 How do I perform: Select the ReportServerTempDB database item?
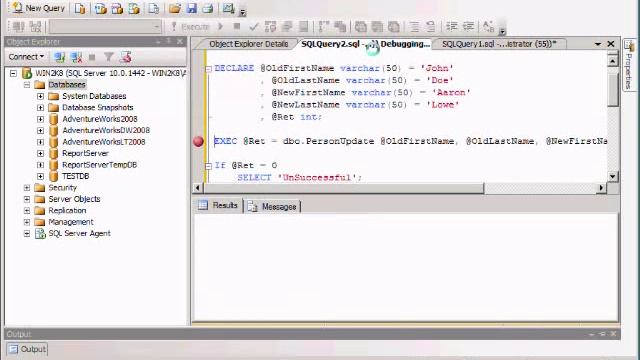coord(100,164)
